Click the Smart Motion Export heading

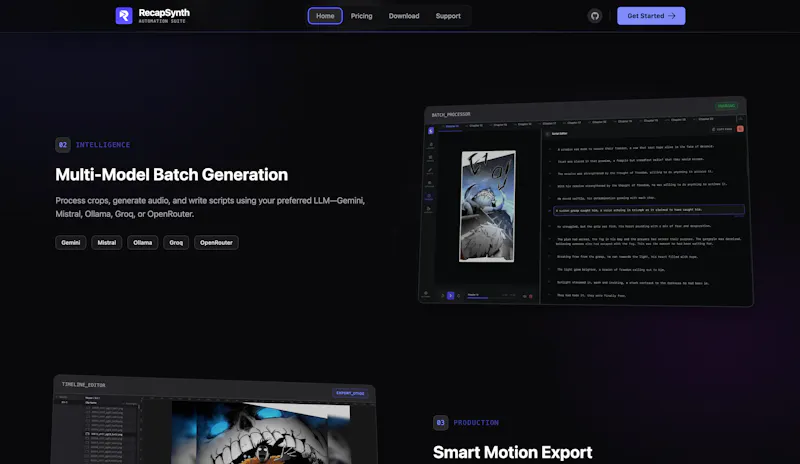coord(512,452)
